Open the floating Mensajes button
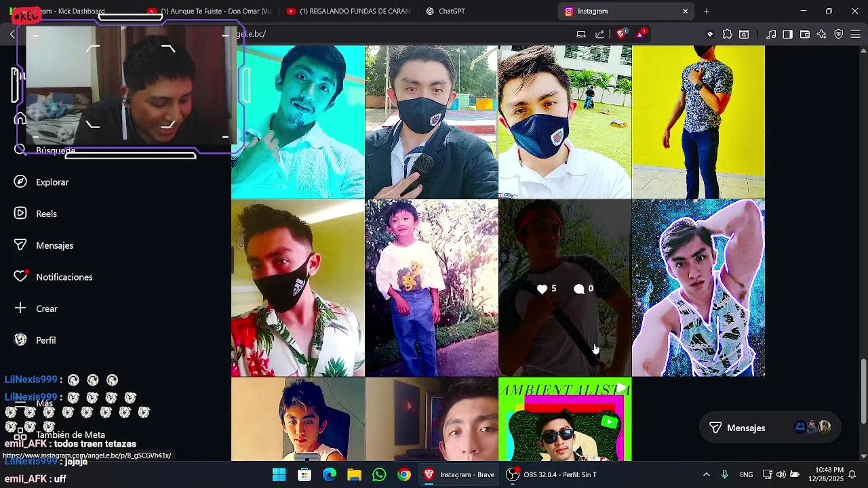 [x=770, y=428]
